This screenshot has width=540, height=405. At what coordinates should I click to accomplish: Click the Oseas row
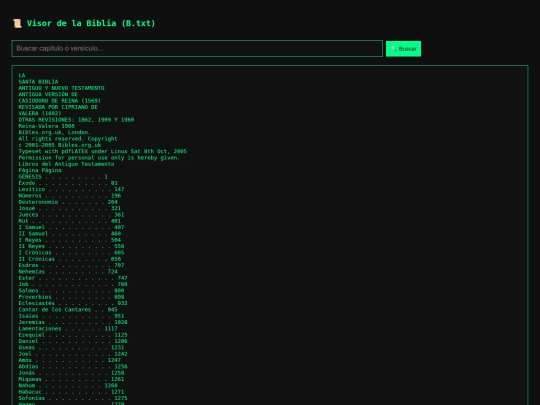tap(71, 347)
